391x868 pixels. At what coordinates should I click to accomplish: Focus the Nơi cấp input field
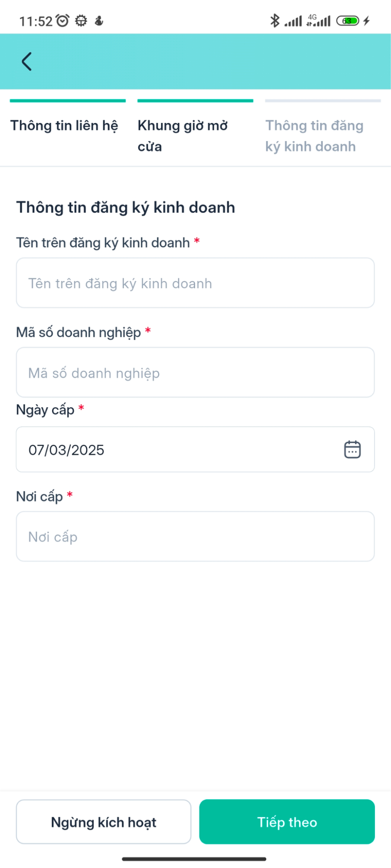(195, 537)
